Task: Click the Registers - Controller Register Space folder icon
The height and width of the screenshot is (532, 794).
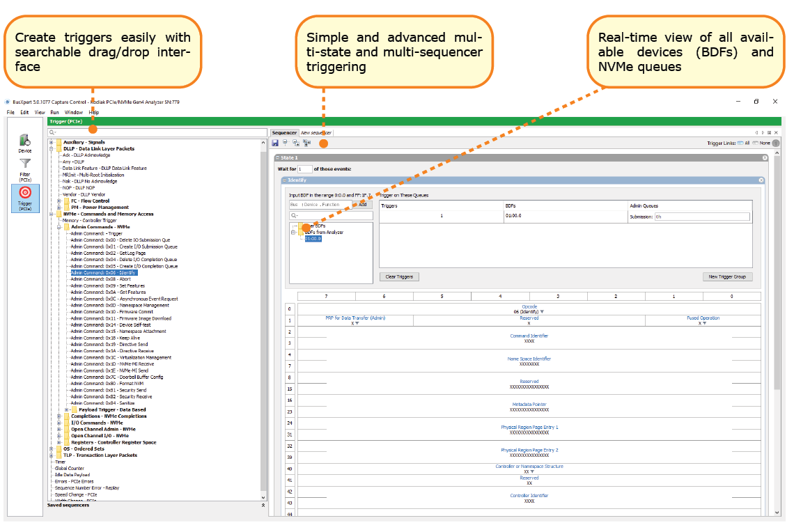Action: pyautogui.click(x=66, y=442)
